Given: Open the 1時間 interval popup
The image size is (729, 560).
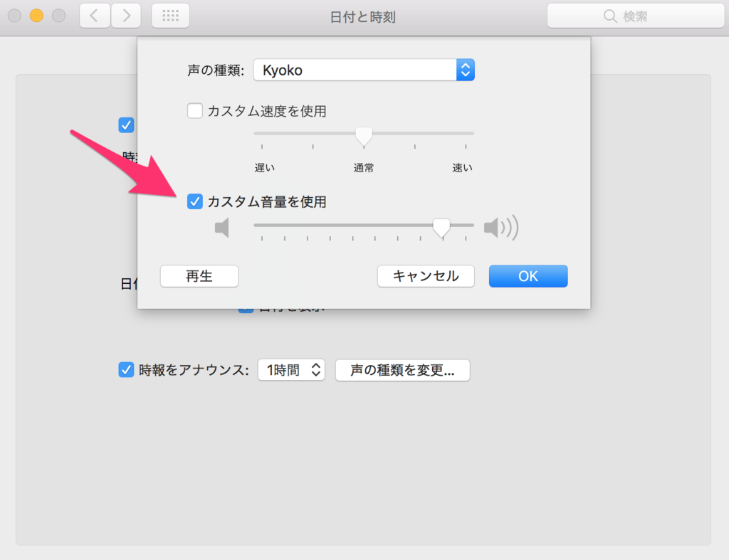Looking at the screenshot, I should pyautogui.click(x=291, y=370).
